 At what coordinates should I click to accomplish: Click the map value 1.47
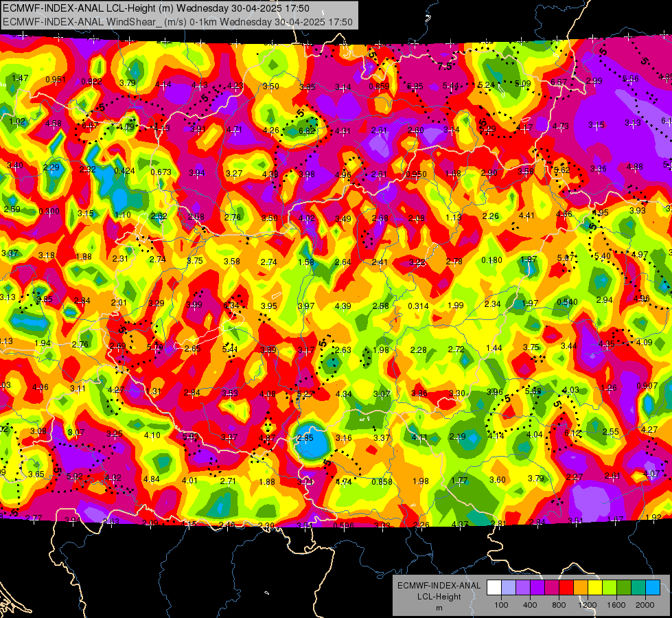[x=20, y=78]
